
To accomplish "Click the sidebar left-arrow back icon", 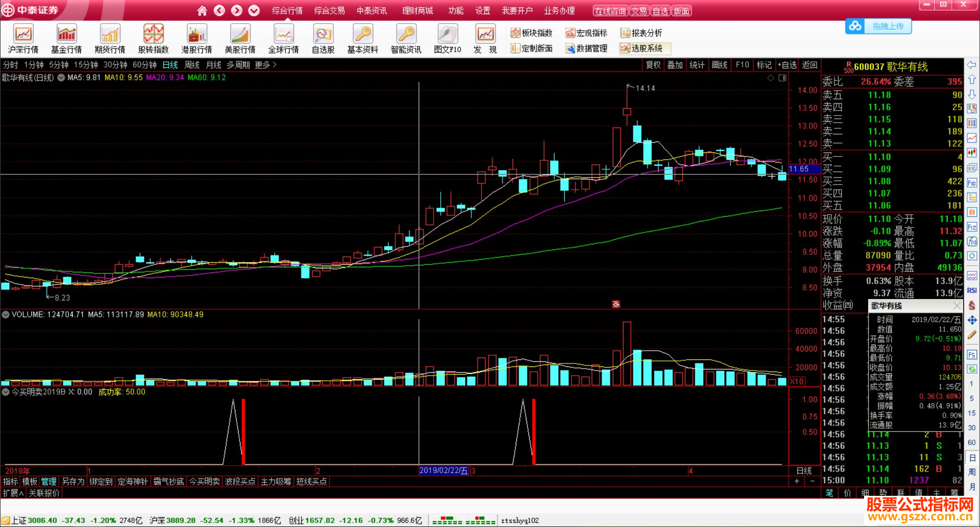I will pos(972,65).
